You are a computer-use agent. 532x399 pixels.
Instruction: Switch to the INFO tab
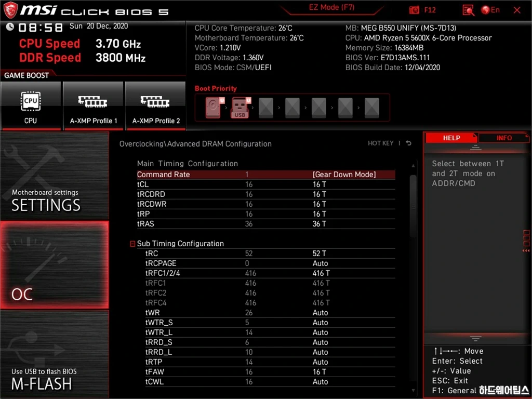click(x=504, y=138)
